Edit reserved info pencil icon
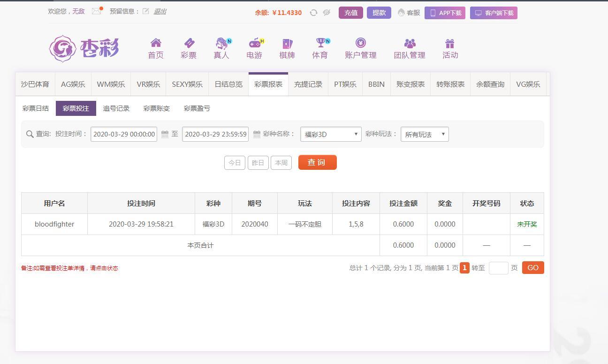 [x=146, y=11]
